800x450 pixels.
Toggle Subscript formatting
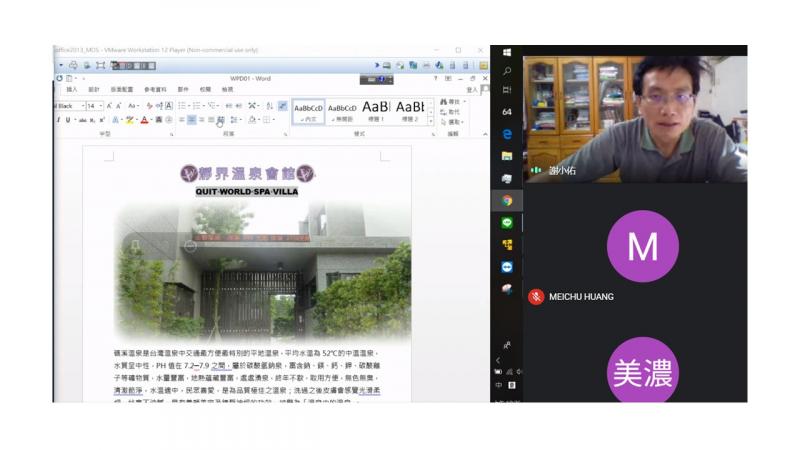[x=92, y=120]
